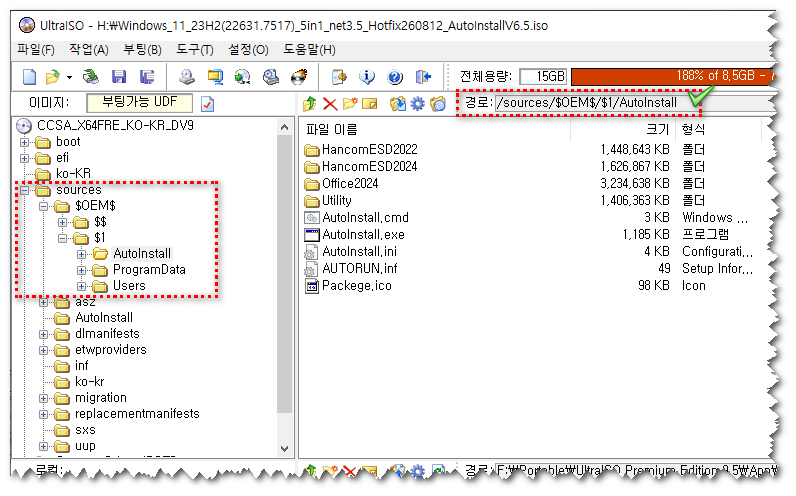Select the ko-KR folder in tree
The image size is (796, 496).
(x=74, y=174)
